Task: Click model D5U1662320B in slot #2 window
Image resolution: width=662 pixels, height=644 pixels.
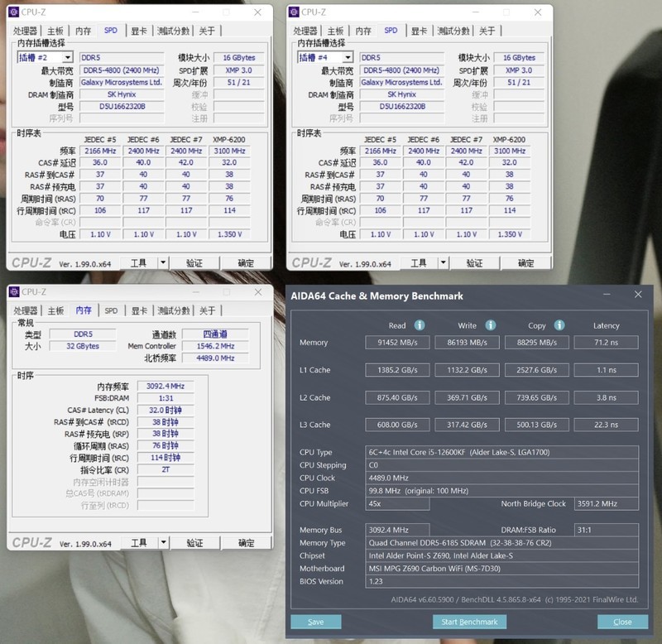Action: point(122,107)
